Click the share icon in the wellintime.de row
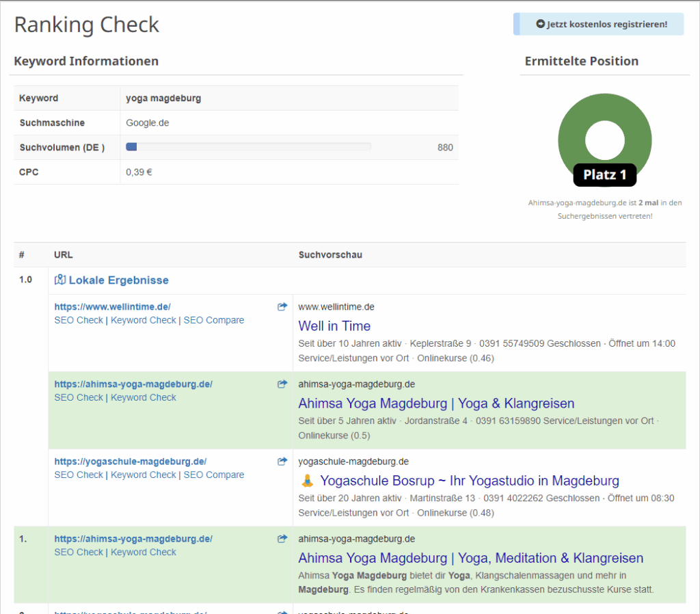Screen dimensions: 700x614 pyautogui.click(x=282, y=307)
